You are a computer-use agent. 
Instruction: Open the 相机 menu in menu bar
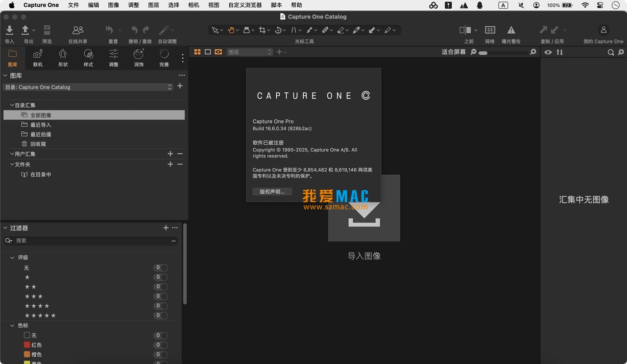click(193, 5)
